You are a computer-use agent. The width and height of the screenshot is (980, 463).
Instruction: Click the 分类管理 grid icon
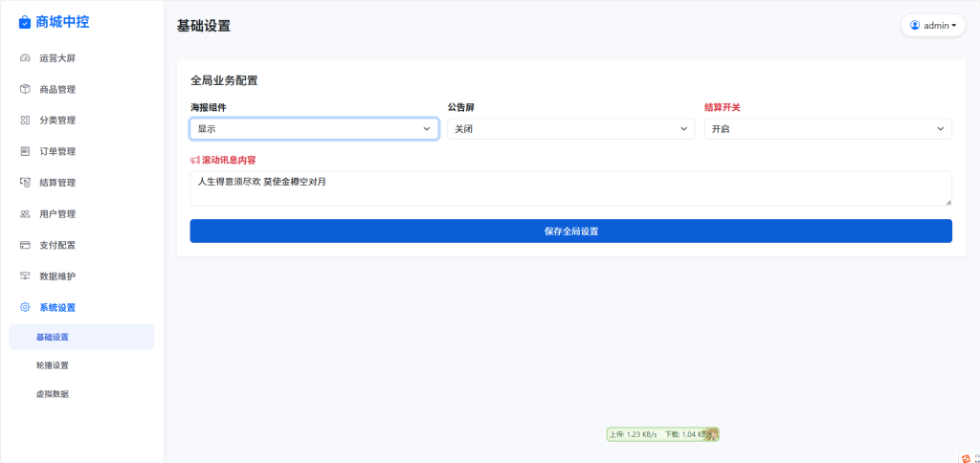coord(25,121)
